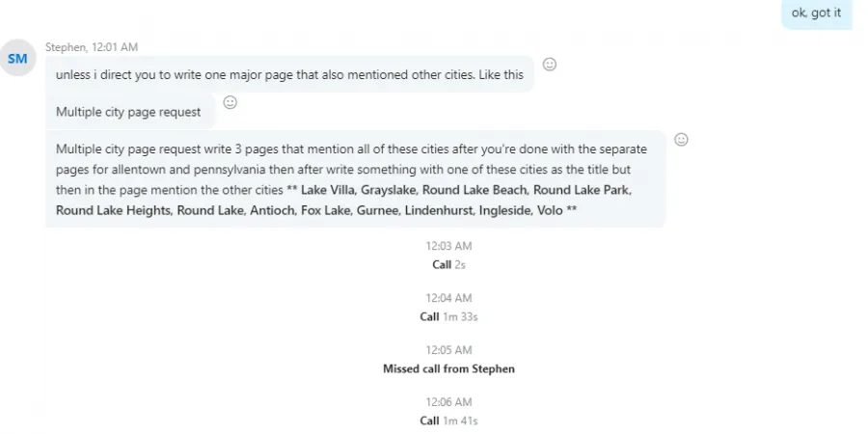This screenshot has width=868, height=434.
Task: Open the Call 1m 41s entry
Action: [448, 420]
